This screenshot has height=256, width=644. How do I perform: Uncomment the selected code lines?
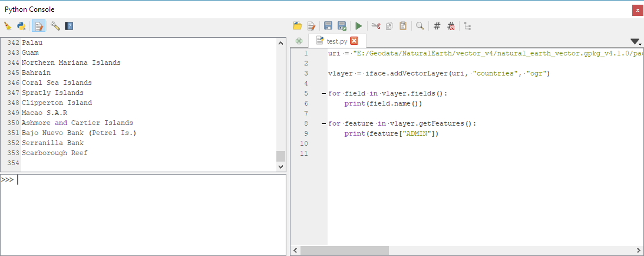click(451, 27)
